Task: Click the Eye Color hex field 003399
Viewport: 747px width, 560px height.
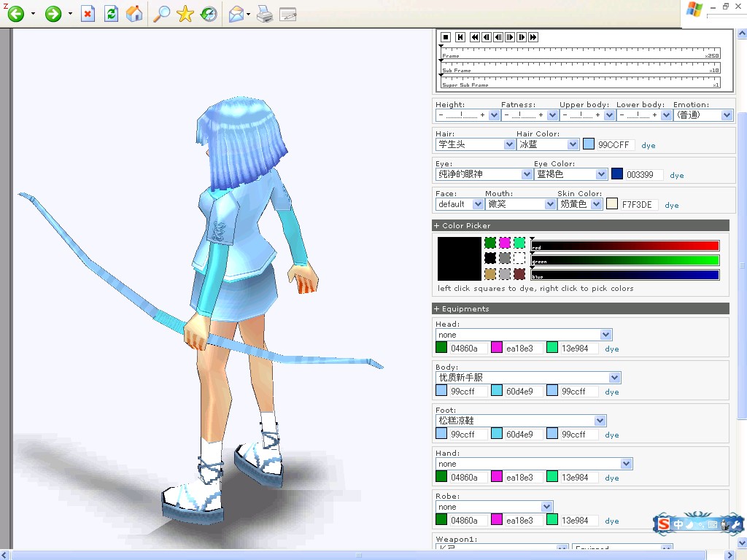Action: (643, 175)
